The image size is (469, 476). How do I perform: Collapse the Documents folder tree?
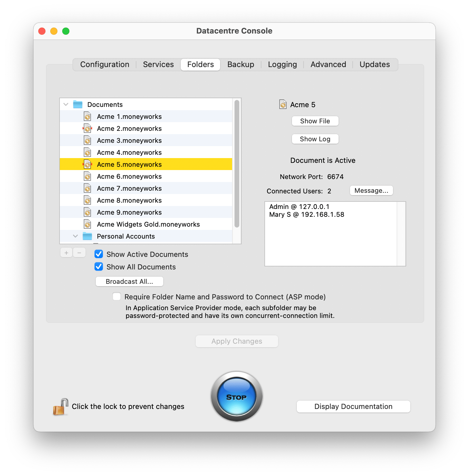tap(66, 104)
